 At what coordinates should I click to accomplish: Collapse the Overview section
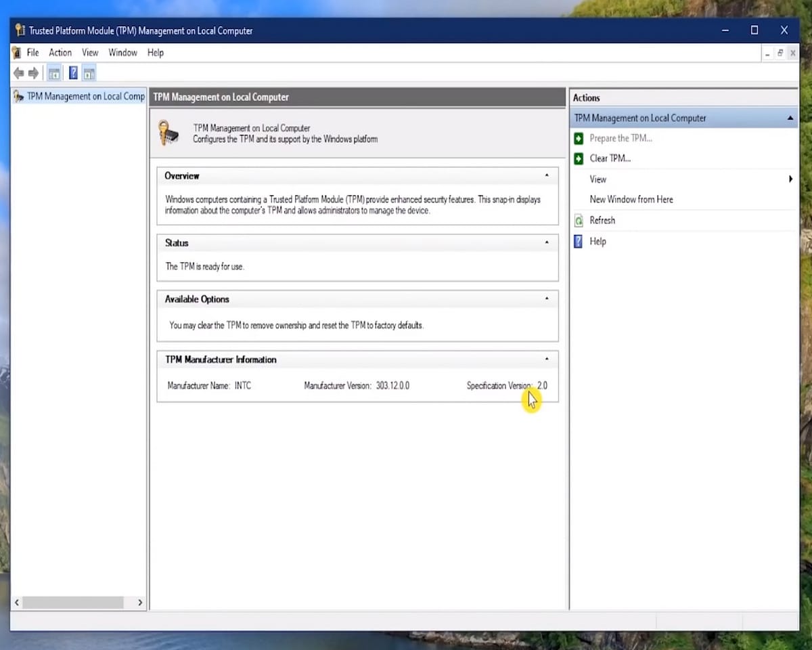(x=547, y=175)
